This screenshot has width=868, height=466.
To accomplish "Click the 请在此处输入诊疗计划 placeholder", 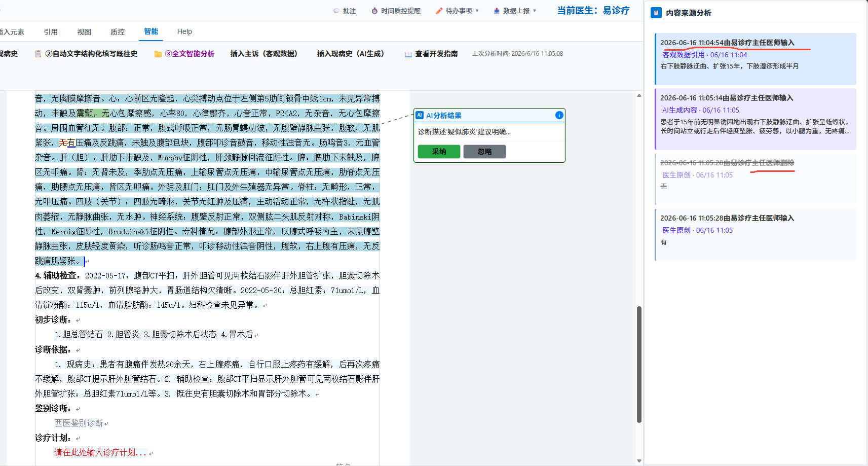I will (100, 452).
